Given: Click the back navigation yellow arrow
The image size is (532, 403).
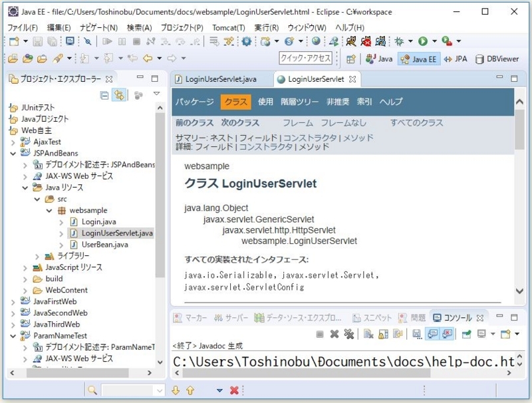Looking at the screenshot, I should click(x=148, y=59).
